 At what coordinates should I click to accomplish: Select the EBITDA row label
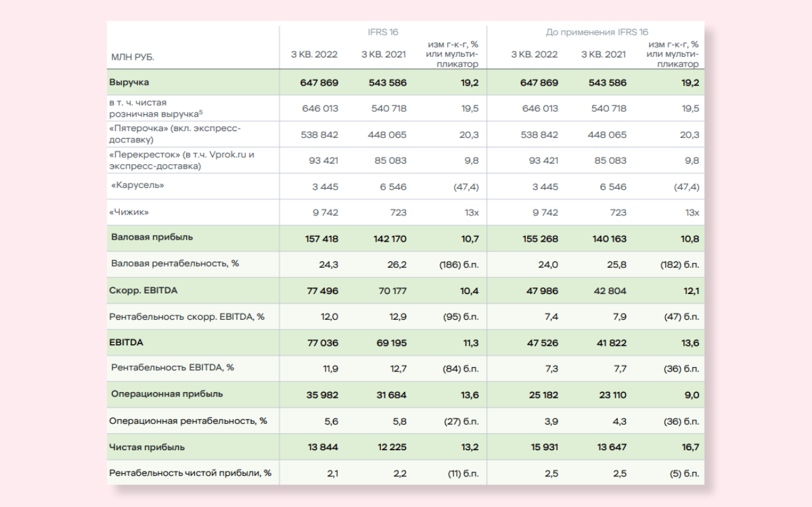point(126,342)
